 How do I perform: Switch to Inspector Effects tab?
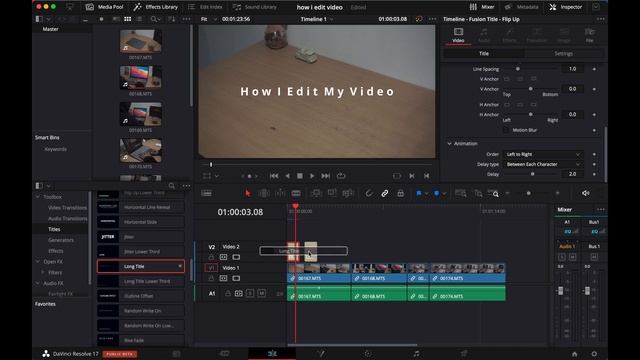509,35
